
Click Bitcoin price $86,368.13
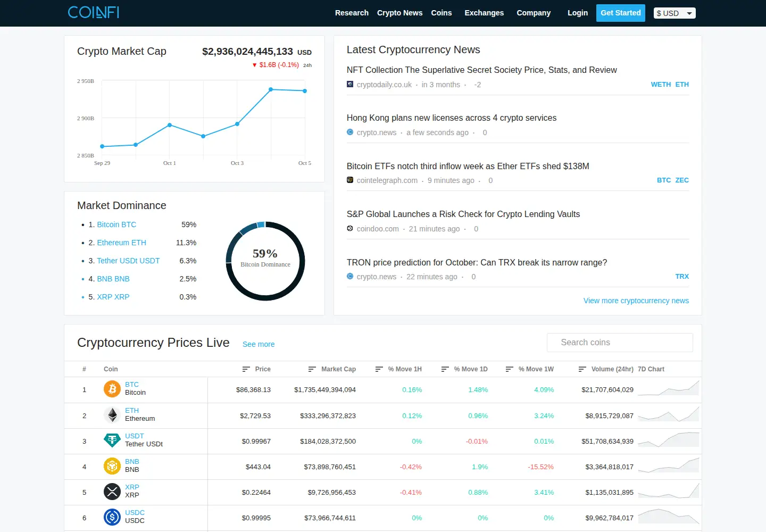click(253, 389)
